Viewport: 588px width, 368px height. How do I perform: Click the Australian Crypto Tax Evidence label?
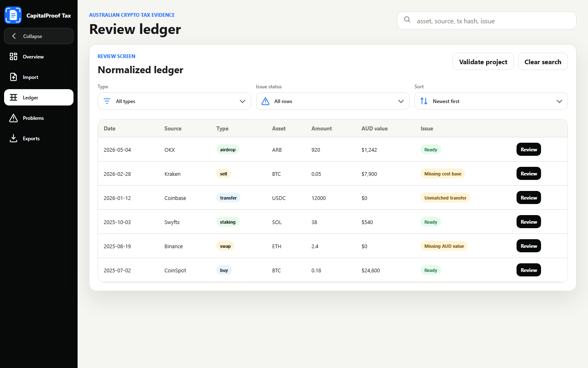click(x=132, y=15)
